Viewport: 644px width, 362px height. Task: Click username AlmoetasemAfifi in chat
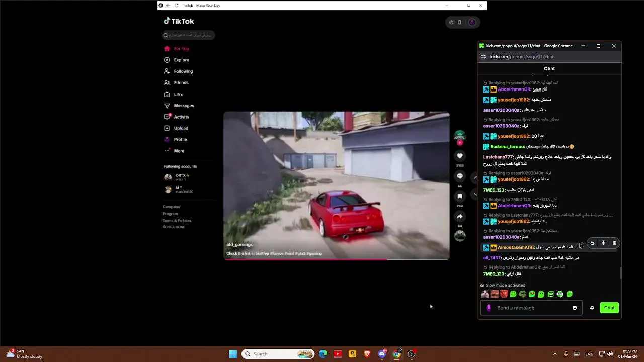516,247
